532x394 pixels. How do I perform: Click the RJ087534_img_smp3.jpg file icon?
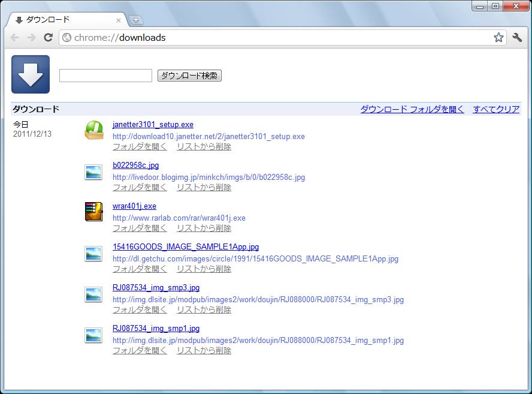pyautogui.click(x=93, y=294)
